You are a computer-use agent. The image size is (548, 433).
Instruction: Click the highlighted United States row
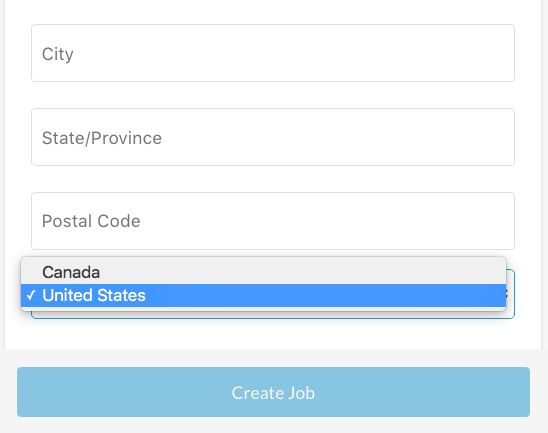pyautogui.click(x=264, y=295)
